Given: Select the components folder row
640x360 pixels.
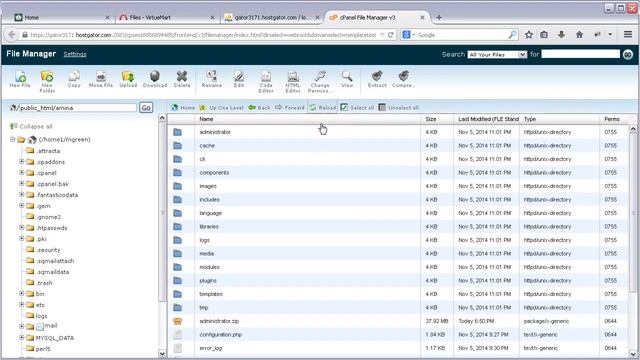Looking at the screenshot, I should [398, 173].
